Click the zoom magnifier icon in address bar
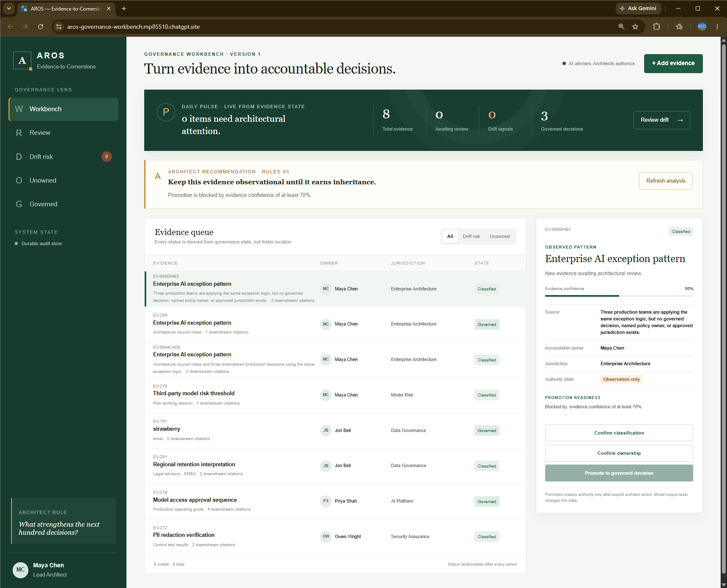 [621, 27]
